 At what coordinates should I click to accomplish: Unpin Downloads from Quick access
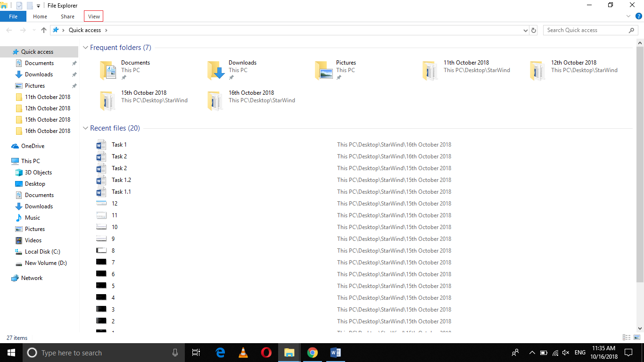pos(74,74)
